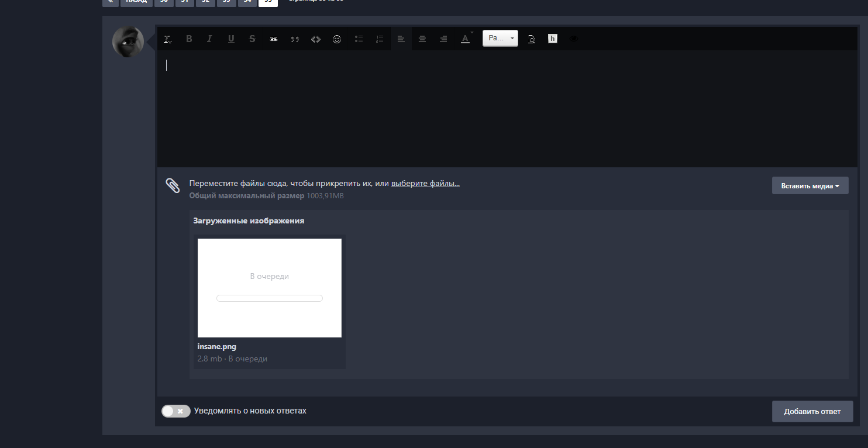
Task: Insert a link into the reply
Action: click(x=273, y=38)
